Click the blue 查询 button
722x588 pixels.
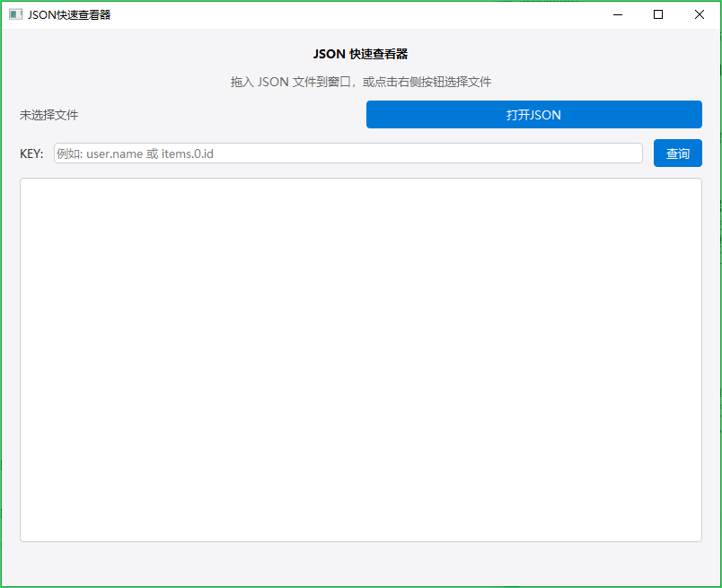point(678,153)
